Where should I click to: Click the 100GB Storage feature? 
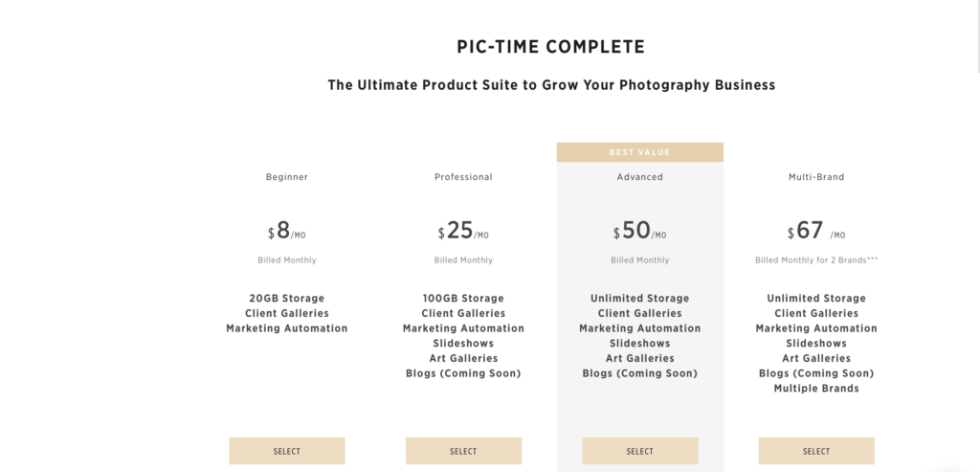coord(463,298)
